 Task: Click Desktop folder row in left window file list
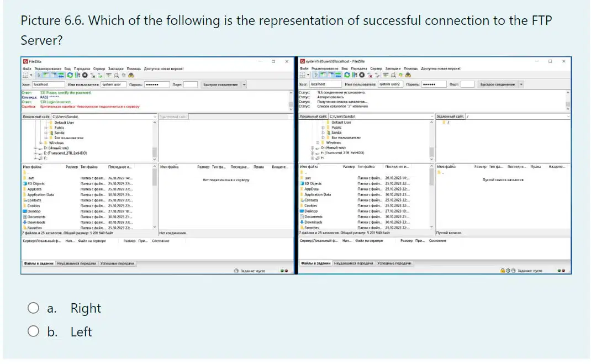(x=87, y=212)
